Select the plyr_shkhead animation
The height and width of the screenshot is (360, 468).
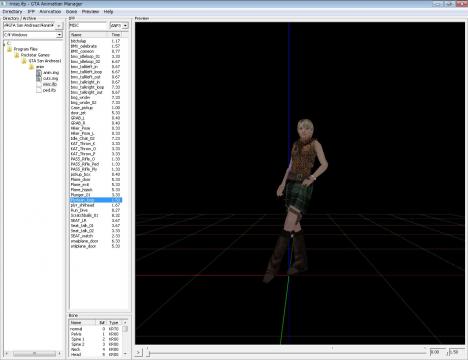96,205
